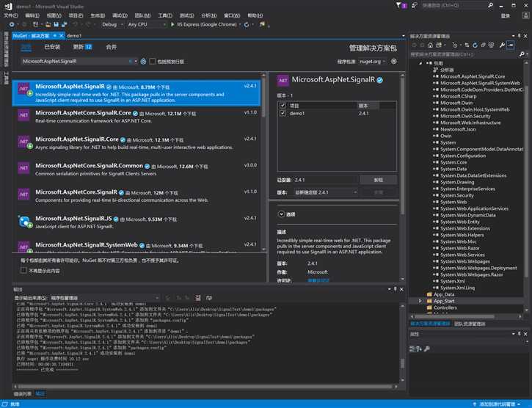Click the Home icon in Solution Explorer toolbar
The image size is (532, 408).
(430, 45)
